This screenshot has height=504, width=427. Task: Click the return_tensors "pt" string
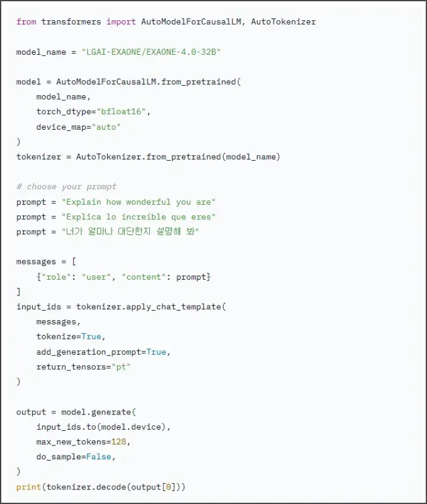(x=121, y=367)
